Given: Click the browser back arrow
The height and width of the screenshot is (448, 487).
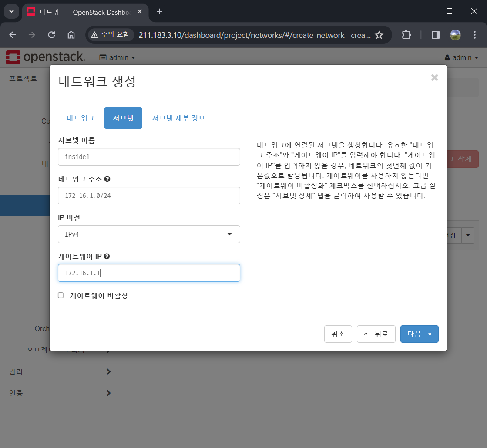Looking at the screenshot, I should coord(13,35).
